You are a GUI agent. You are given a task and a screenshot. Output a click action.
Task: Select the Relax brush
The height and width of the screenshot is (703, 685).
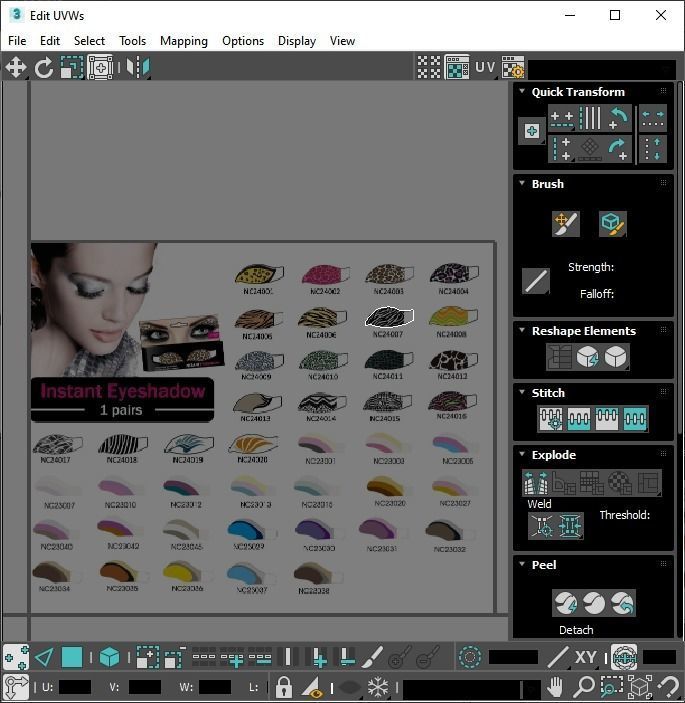coord(612,223)
